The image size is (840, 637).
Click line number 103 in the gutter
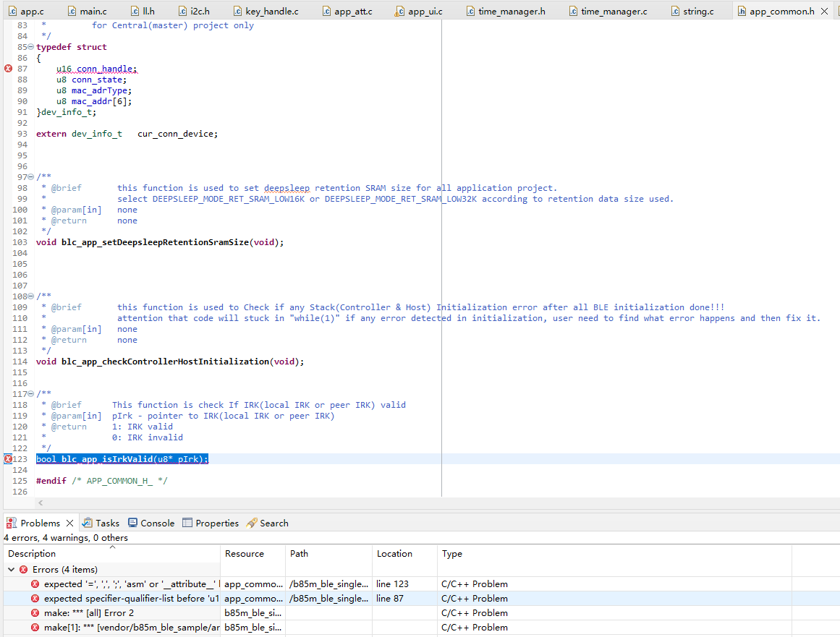[x=20, y=242]
